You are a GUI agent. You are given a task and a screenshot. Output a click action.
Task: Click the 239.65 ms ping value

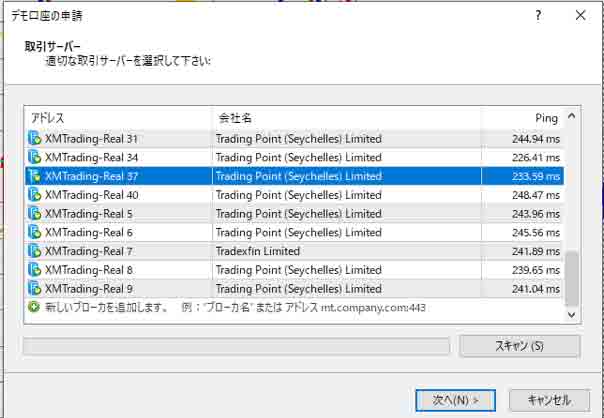click(x=536, y=270)
